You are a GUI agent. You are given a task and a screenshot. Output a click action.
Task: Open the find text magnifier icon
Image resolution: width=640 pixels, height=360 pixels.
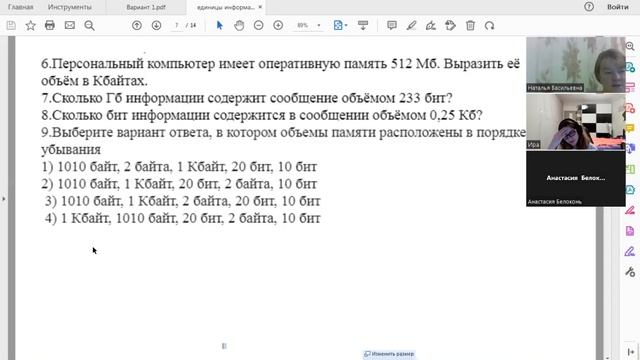point(89,25)
